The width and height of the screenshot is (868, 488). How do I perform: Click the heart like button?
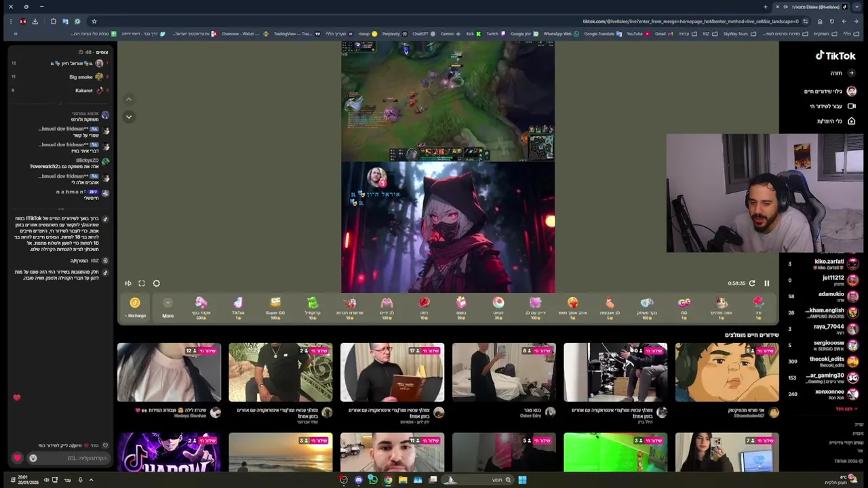[x=17, y=458]
